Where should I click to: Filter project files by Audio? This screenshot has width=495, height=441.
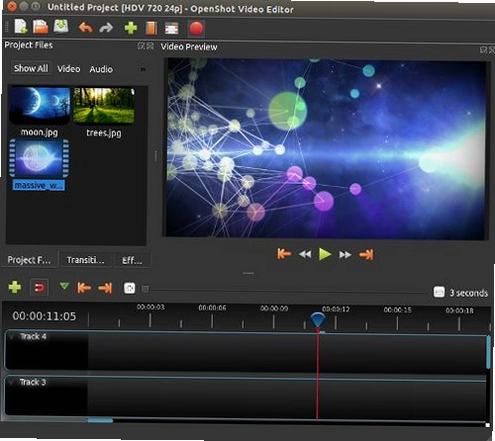(x=101, y=69)
